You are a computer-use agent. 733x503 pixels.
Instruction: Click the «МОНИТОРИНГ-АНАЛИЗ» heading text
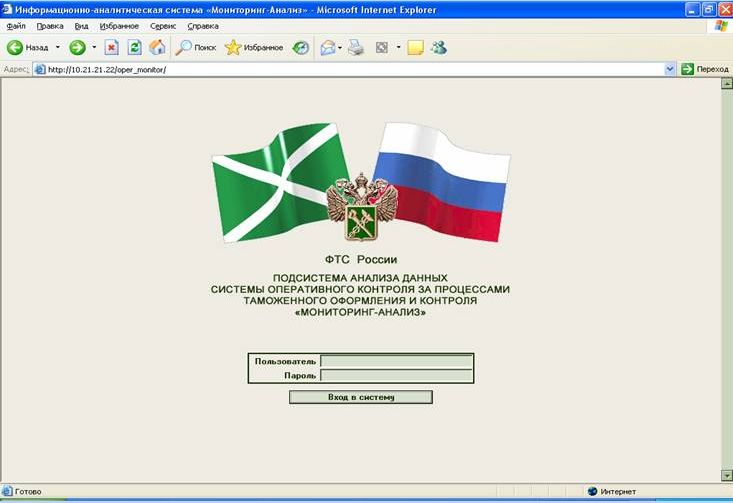tap(360, 312)
